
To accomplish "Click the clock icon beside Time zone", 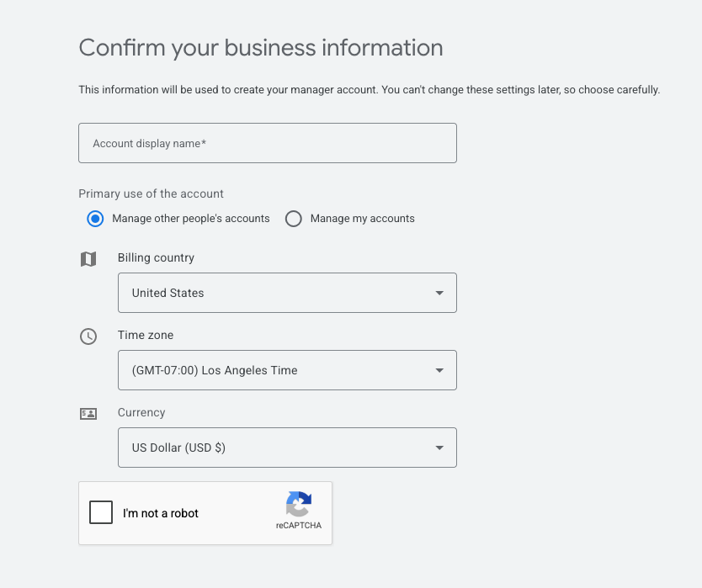I will coord(88,336).
